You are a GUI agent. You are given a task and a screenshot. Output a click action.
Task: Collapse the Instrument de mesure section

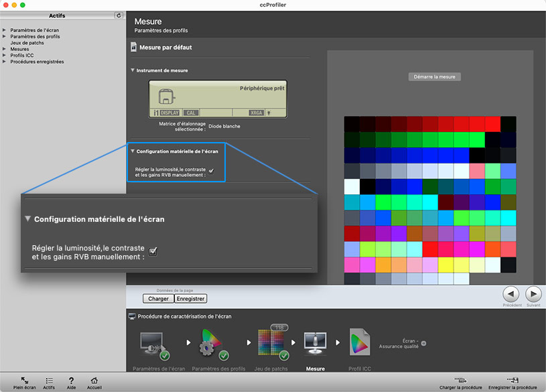click(x=133, y=70)
